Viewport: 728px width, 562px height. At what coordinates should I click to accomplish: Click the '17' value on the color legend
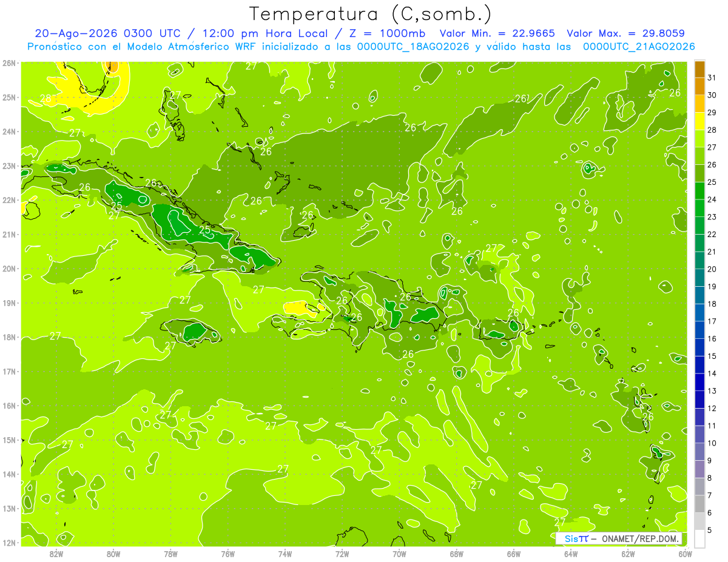point(712,321)
